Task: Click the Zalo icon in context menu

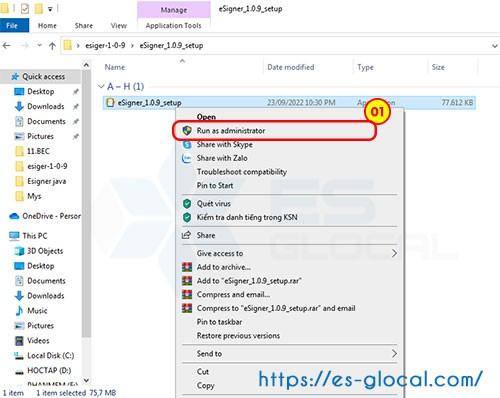Action: tap(187, 158)
